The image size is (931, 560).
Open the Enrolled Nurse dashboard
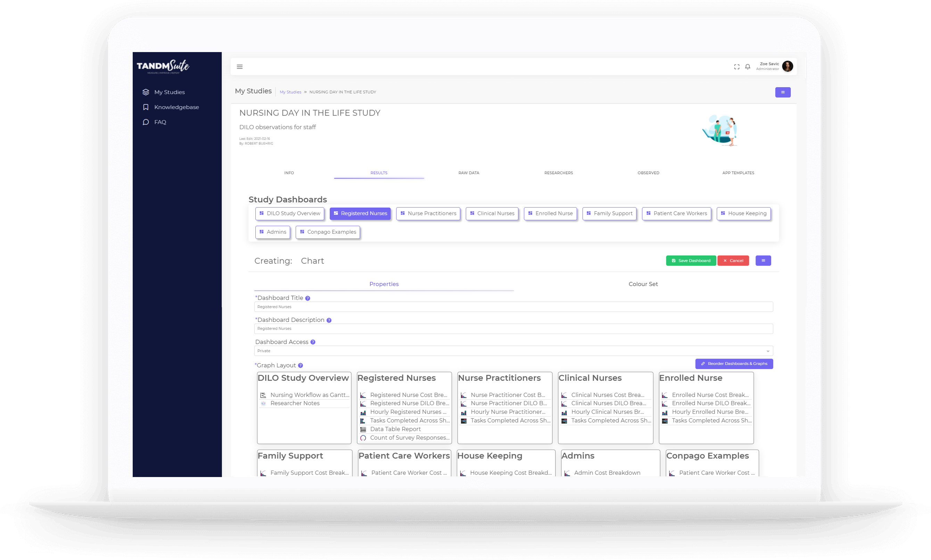click(550, 214)
